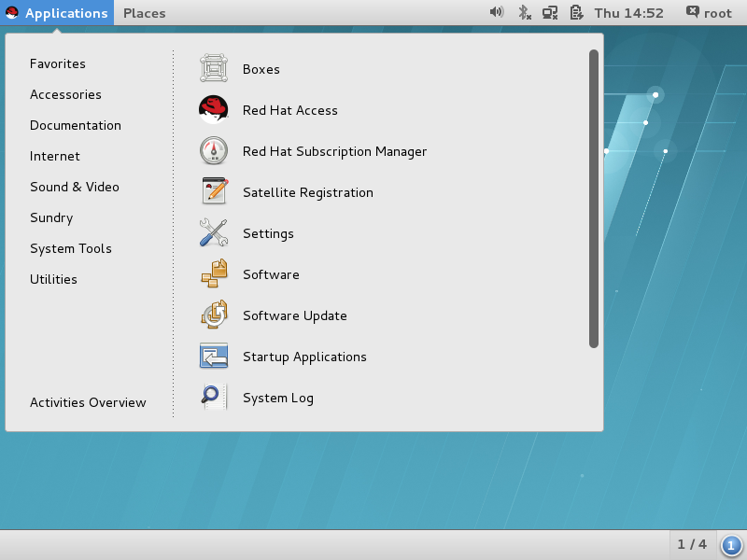The height and width of the screenshot is (560, 747).
Task: Select the System Log label
Action: tap(278, 399)
